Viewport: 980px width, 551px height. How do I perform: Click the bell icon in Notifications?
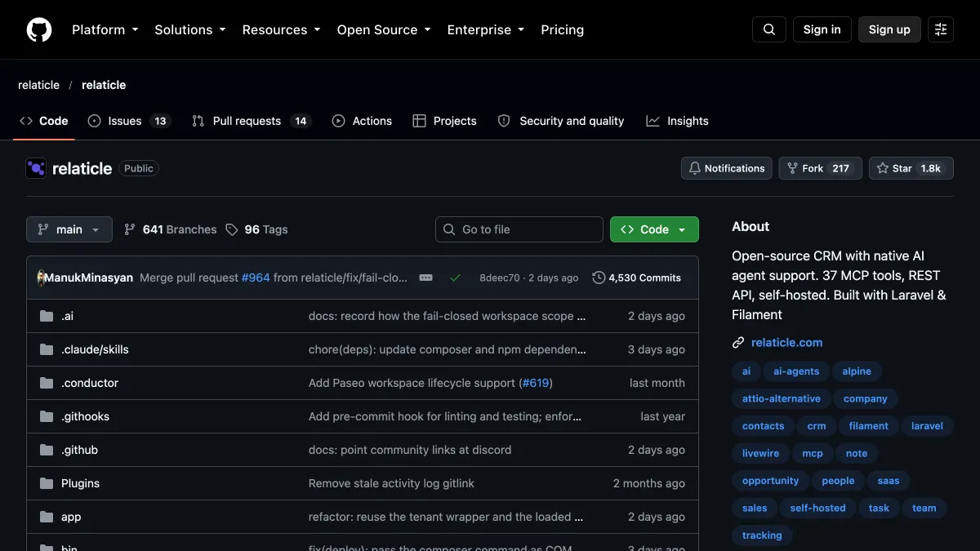point(695,168)
